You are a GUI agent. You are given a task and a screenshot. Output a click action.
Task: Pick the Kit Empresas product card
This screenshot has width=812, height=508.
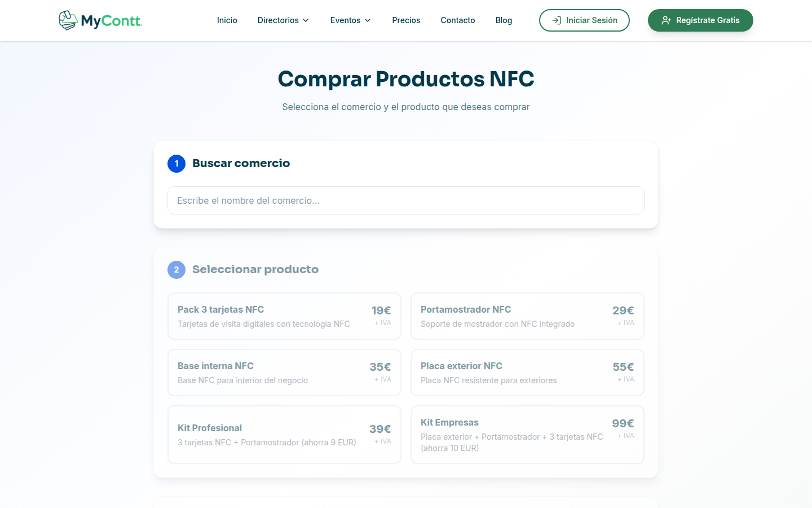[527, 435]
